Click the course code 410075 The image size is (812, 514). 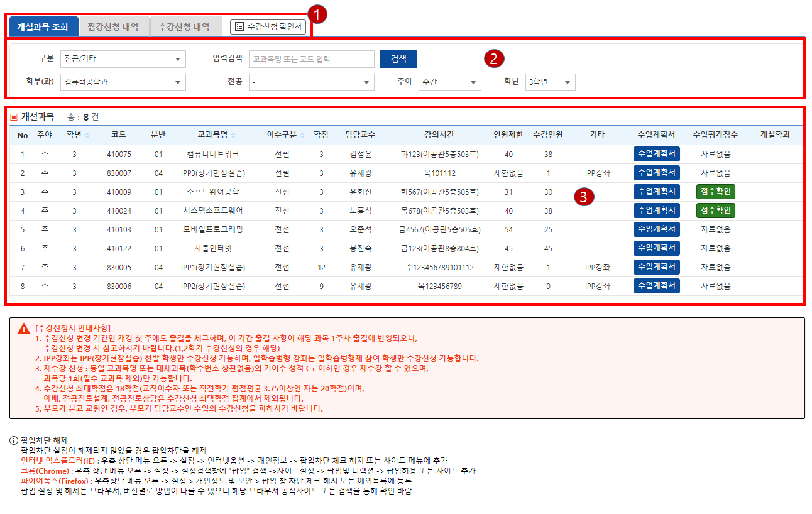tap(119, 154)
